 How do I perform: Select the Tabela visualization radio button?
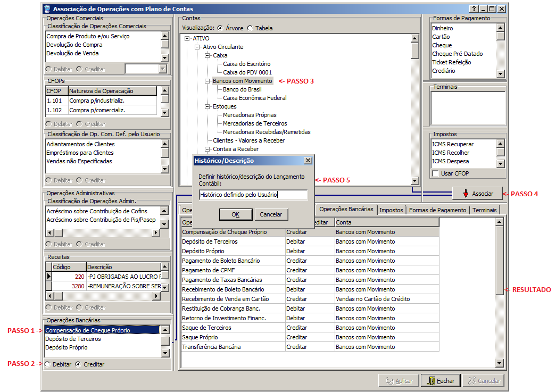point(251,28)
